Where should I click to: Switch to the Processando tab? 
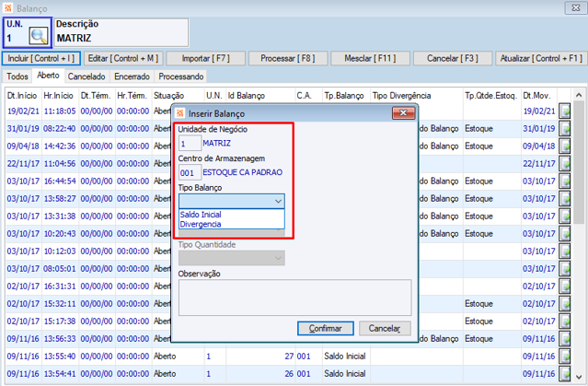pyautogui.click(x=180, y=76)
